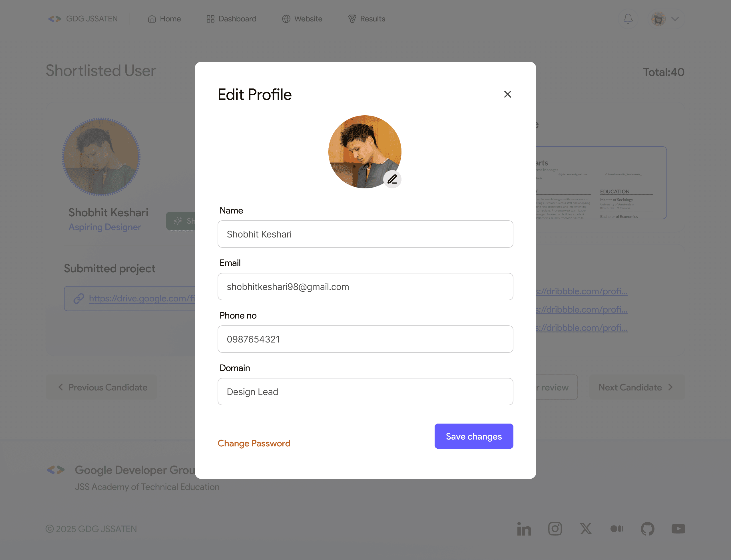
Task: Open the Results nav item
Action: [367, 19]
